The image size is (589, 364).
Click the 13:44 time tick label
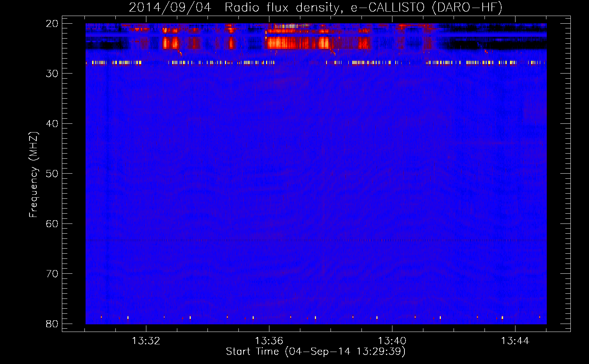point(515,341)
